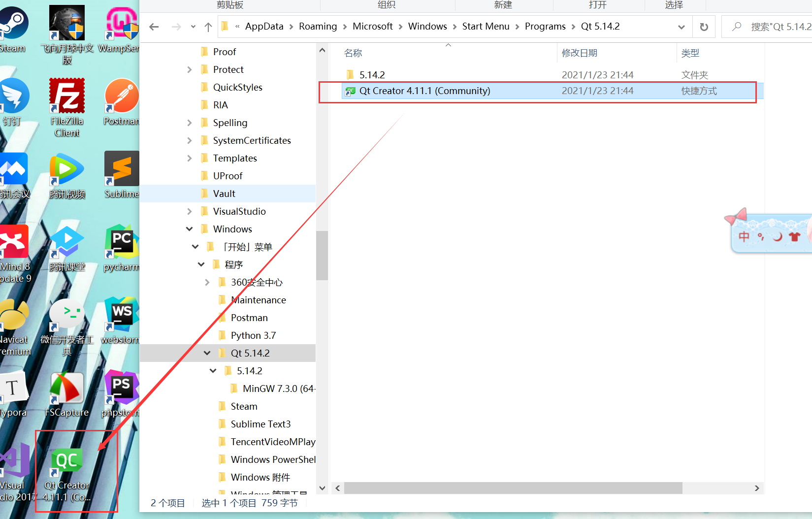This screenshot has width=812, height=519.
Task: Open the Sublime Text desktop shortcut
Action: pyautogui.click(x=122, y=175)
